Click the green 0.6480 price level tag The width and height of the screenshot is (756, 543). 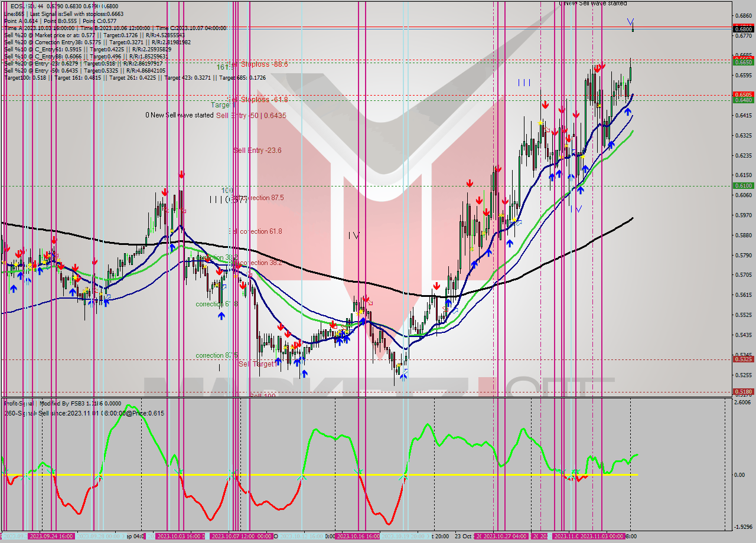(742, 100)
